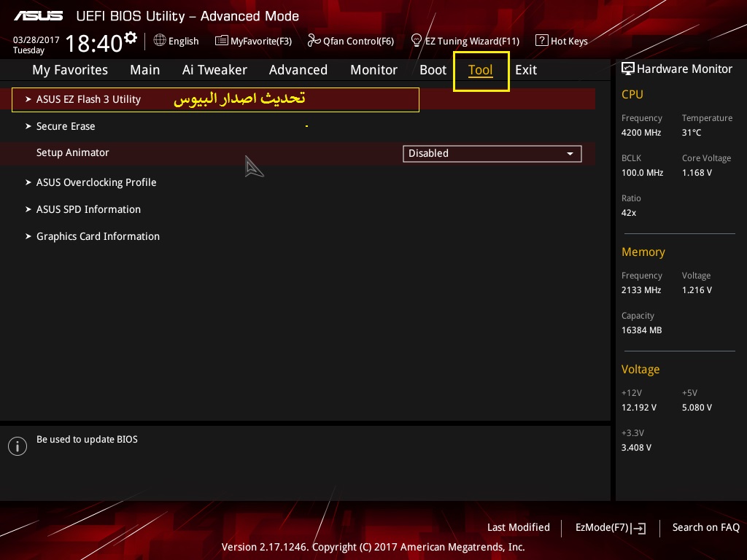Screen dimensions: 747x560
Task: Click the Voltage section heading
Action: point(640,370)
